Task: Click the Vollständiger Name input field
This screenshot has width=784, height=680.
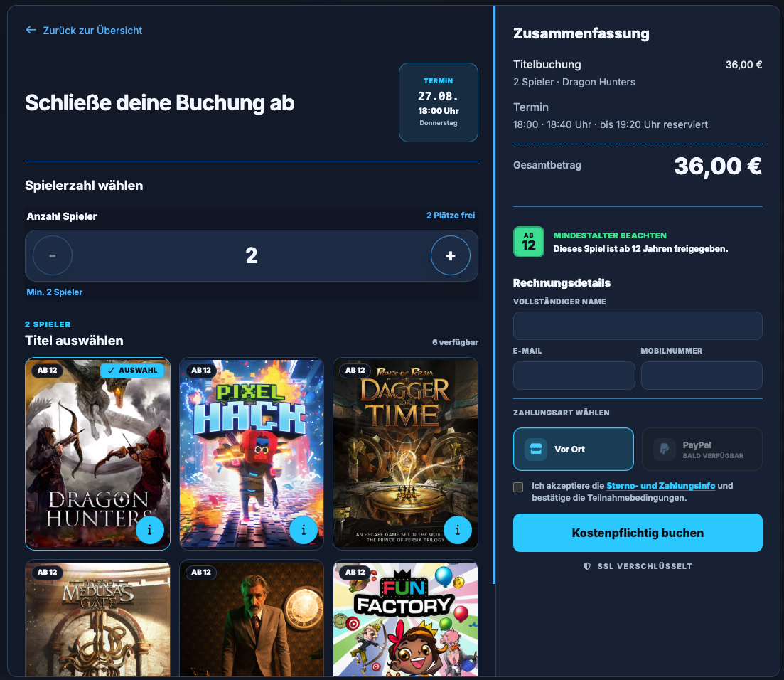Action: [638, 326]
